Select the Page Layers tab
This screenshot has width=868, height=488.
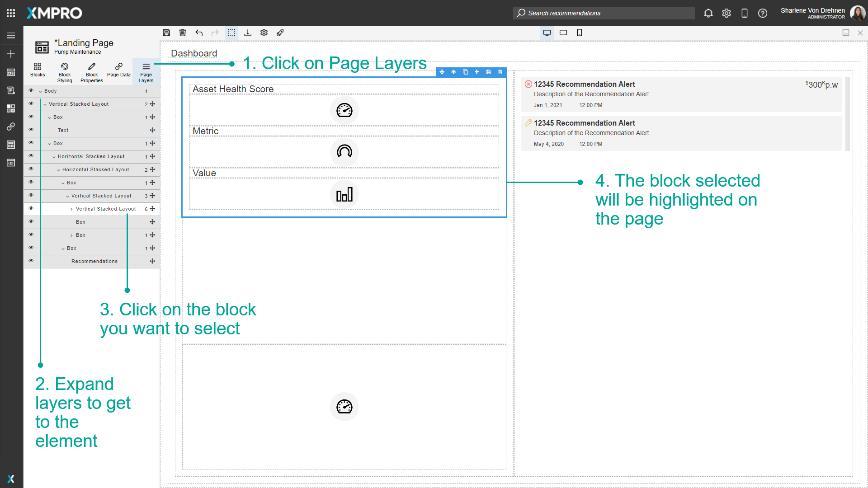pyautogui.click(x=146, y=71)
